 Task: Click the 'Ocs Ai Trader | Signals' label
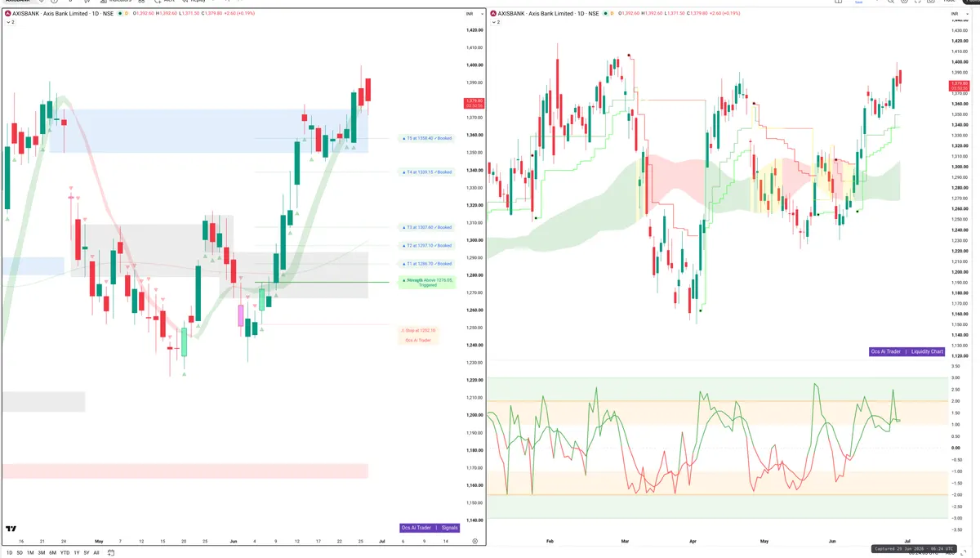pyautogui.click(x=430, y=528)
